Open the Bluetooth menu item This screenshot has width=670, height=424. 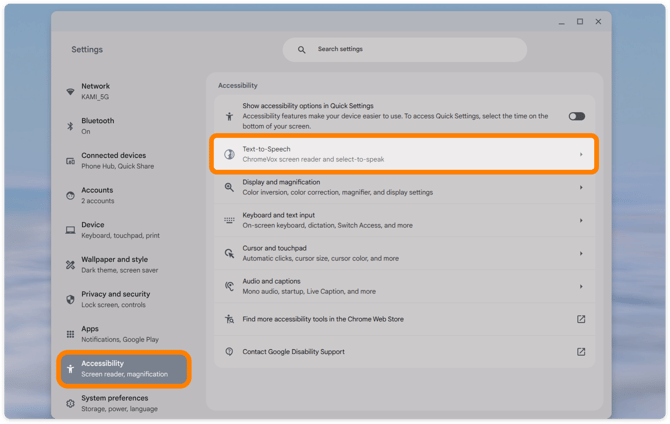[x=124, y=126]
